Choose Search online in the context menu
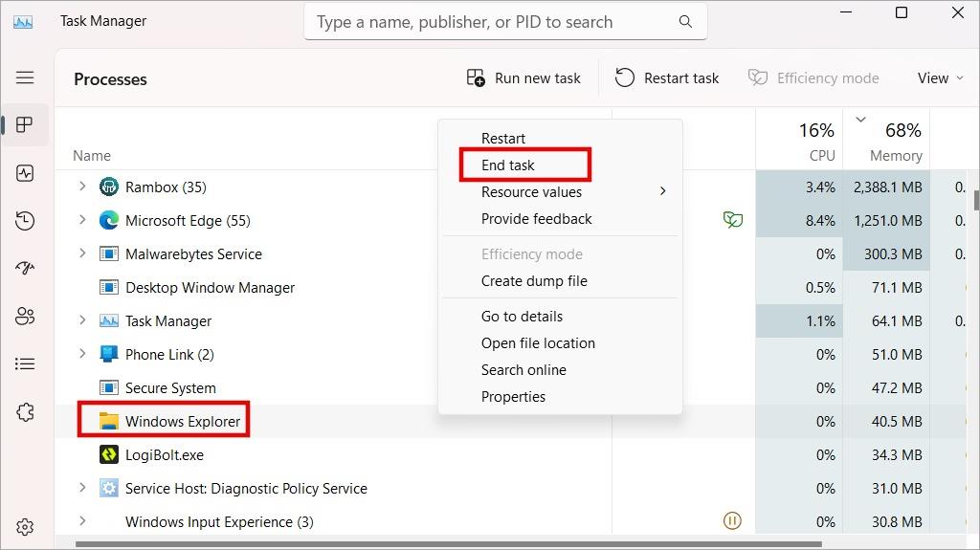Viewport: 980px width, 550px height. [560, 370]
